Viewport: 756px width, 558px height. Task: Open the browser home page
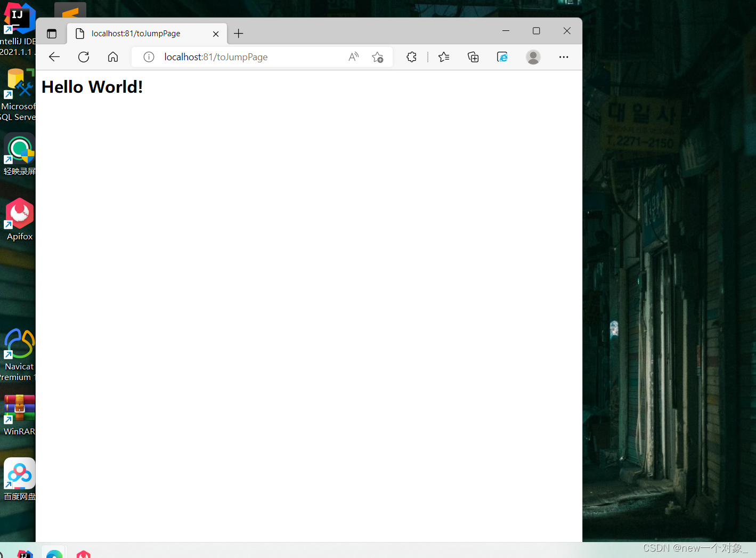pos(113,57)
